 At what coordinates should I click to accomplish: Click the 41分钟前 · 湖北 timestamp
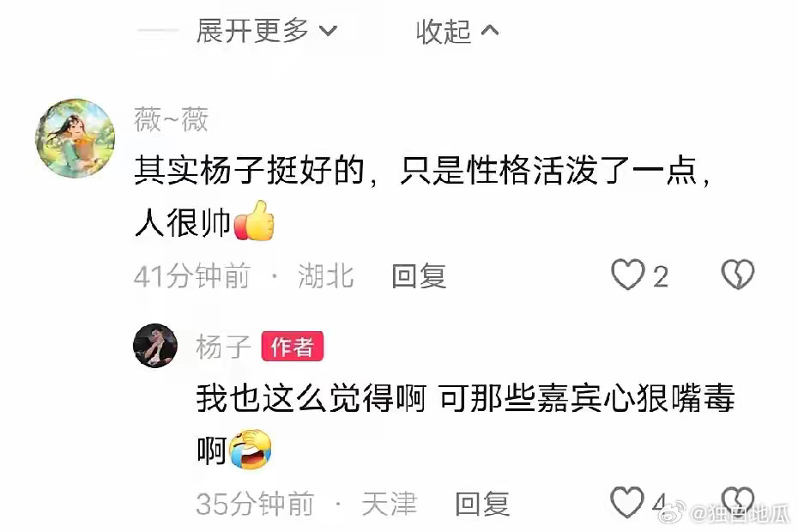tap(244, 276)
